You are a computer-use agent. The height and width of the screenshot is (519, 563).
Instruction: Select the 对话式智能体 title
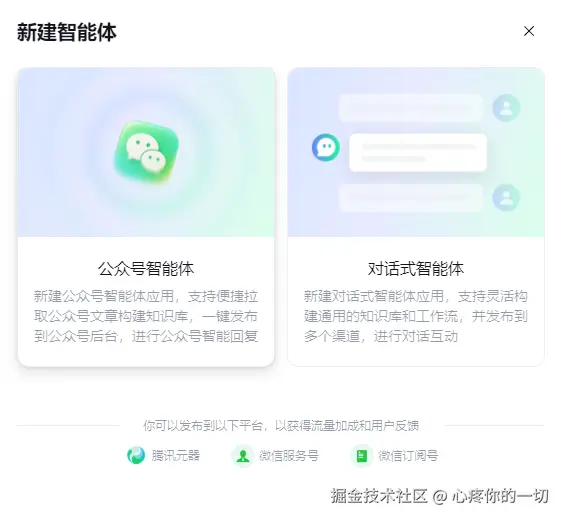coord(416,269)
